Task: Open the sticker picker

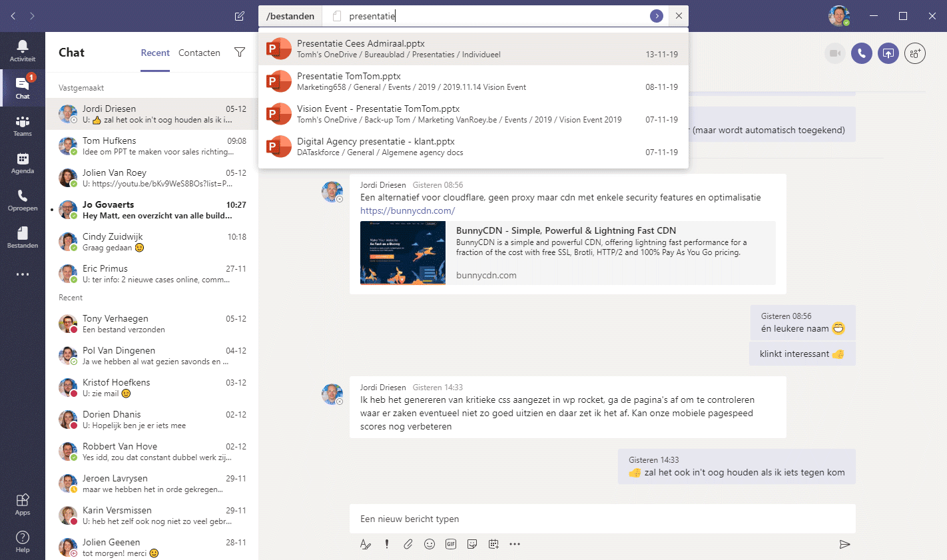Action: [x=472, y=544]
